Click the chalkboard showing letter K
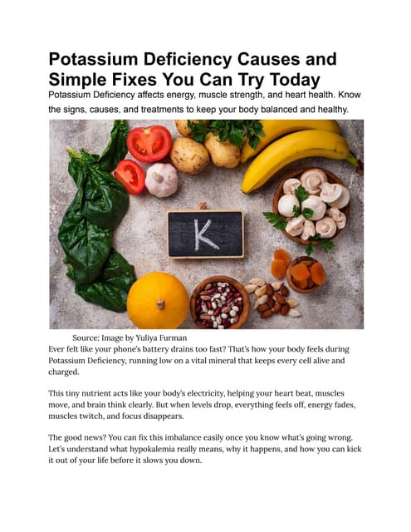The height and width of the screenshot is (532, 411). click(205, 234)
